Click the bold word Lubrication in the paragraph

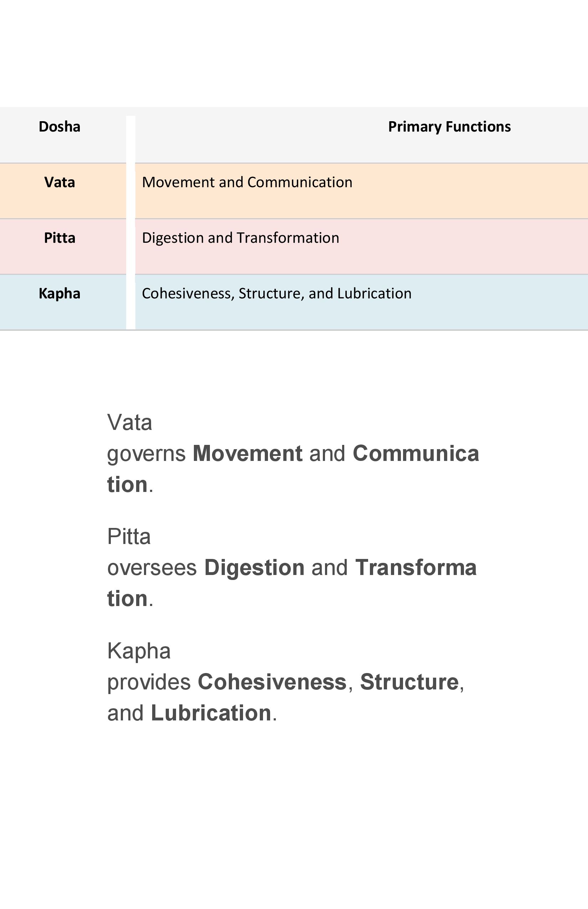click(x=211, y=713)
